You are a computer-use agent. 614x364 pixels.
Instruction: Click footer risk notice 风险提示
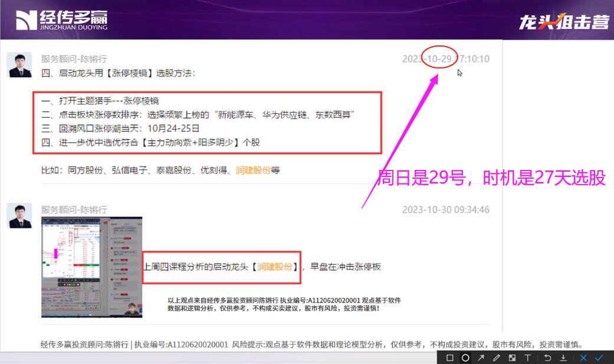click(x=407, y=345)
